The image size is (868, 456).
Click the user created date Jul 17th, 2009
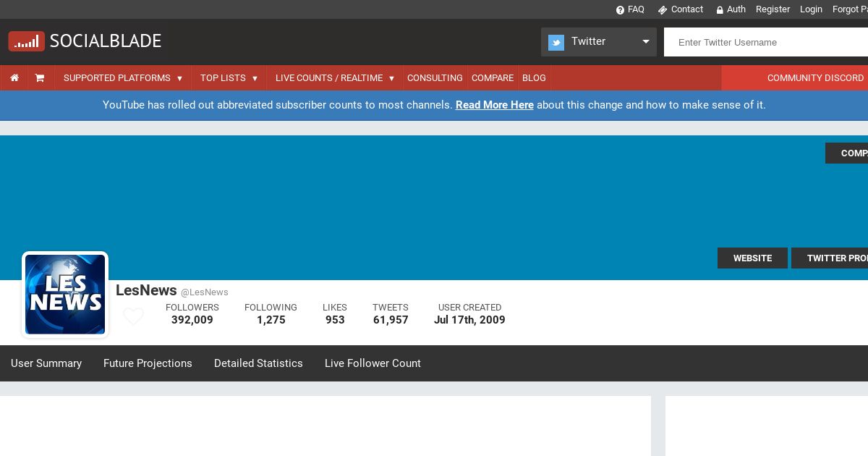click(469, 320)
